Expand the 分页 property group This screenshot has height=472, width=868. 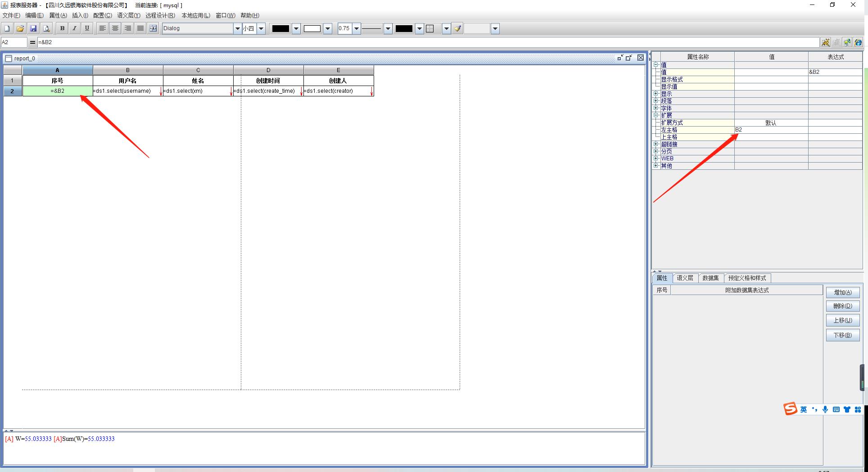656,151
